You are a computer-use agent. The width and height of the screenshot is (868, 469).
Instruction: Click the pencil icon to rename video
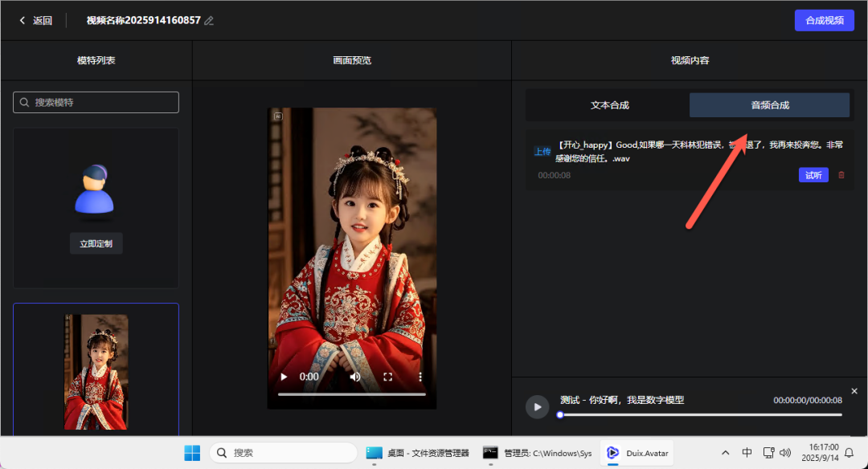click(209, 21)
